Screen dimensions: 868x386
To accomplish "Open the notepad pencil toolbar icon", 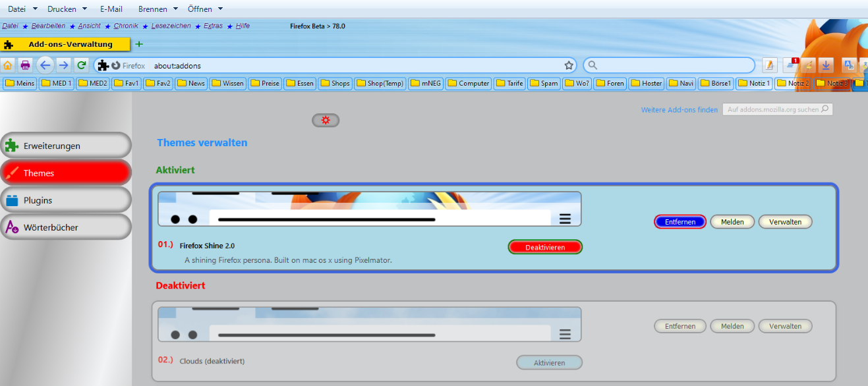I will pyautogui.click(x=770, y=65).
